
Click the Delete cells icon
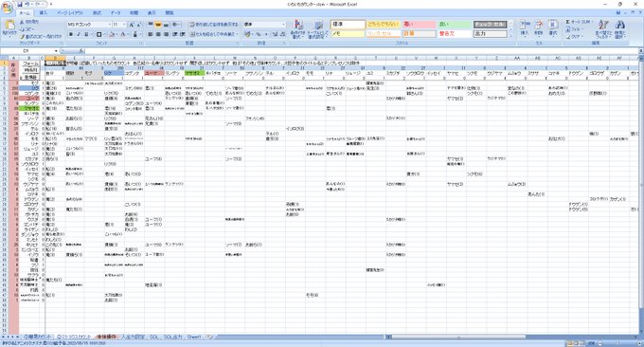tap(539, 24)
